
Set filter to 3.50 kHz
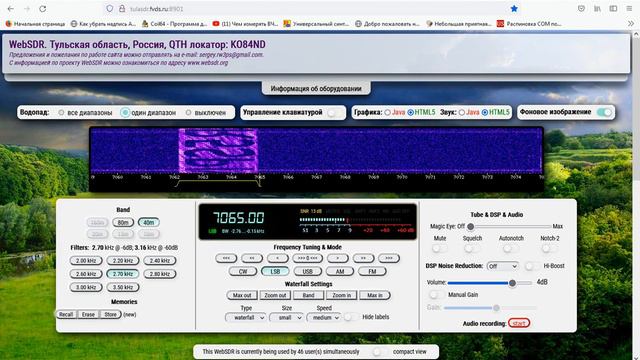coord(122,287)
